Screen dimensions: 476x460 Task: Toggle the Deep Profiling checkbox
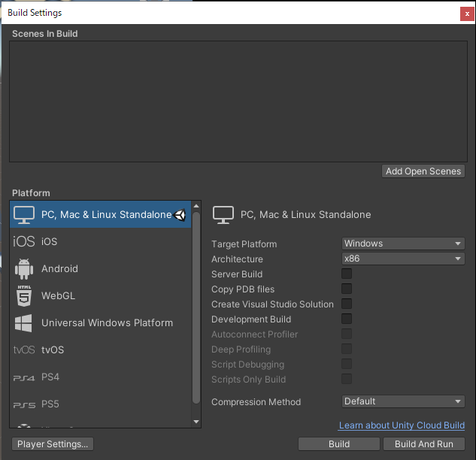[x=347, y=349]
